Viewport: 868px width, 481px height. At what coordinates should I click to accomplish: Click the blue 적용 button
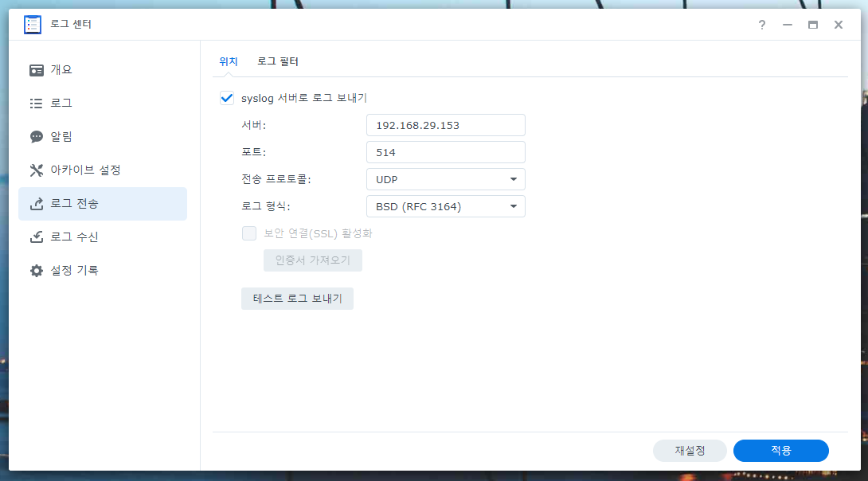coord(781,451)
